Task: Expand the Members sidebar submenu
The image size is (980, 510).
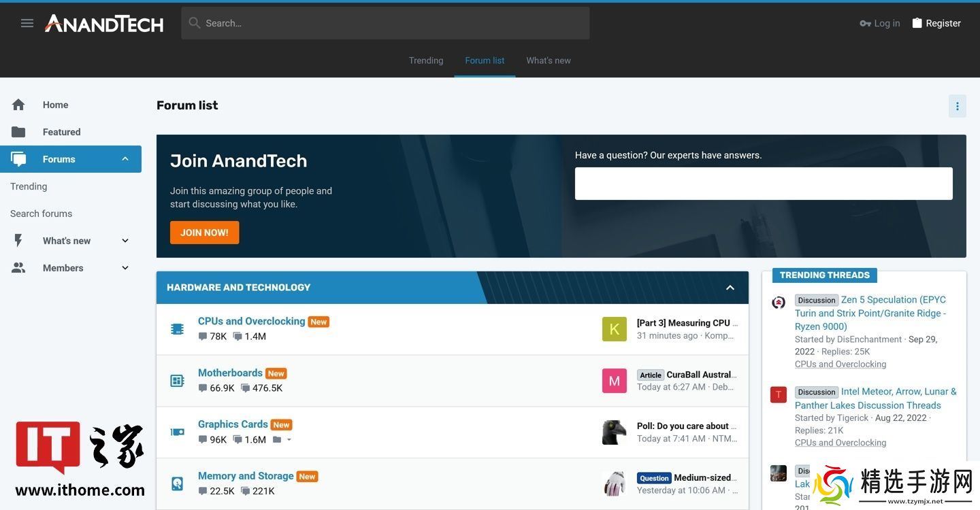Action: pyautogui.click(x=125, y=268)
